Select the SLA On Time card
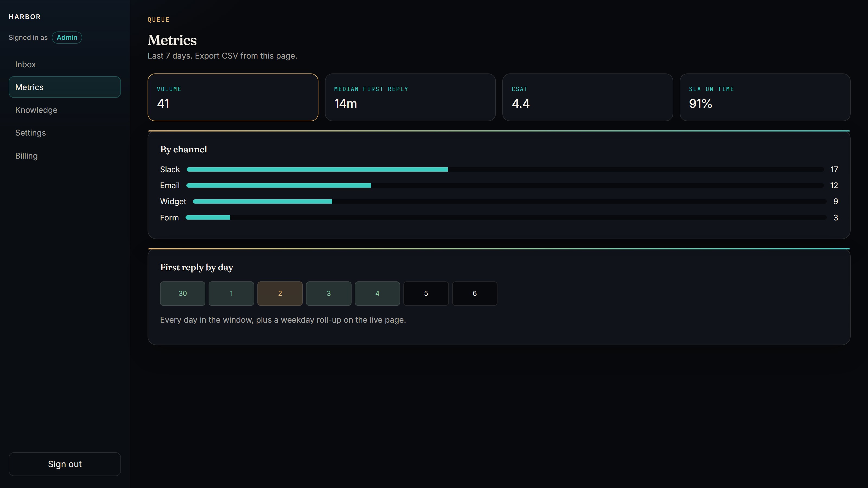 (x=765, y=97)
